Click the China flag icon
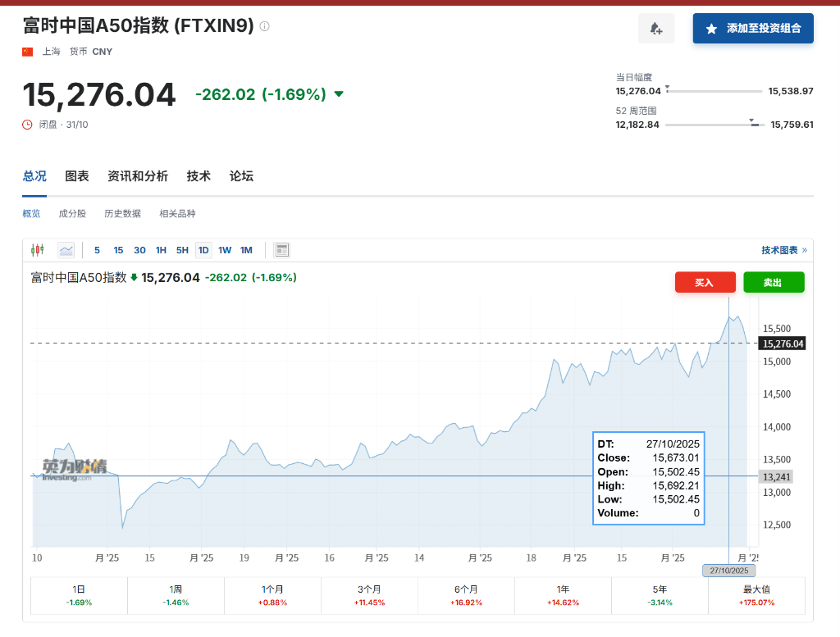 (28, 52)
